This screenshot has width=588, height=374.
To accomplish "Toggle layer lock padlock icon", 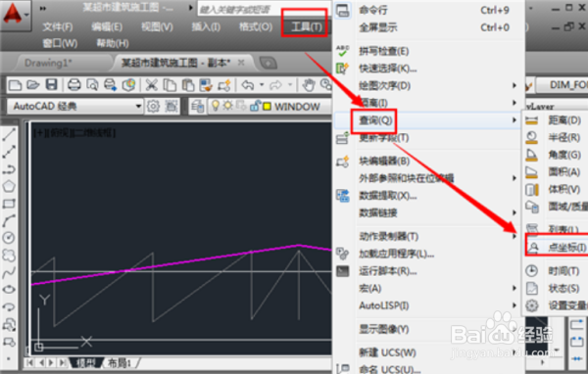I will coord(255,106).
